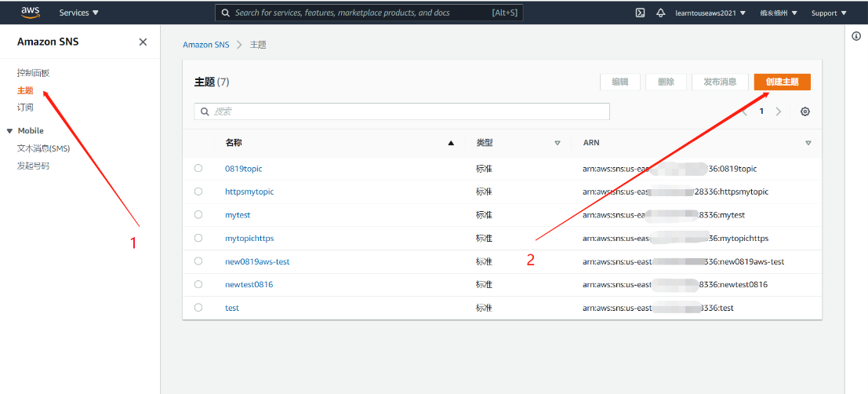Open the httpsmytopic link

249,192
